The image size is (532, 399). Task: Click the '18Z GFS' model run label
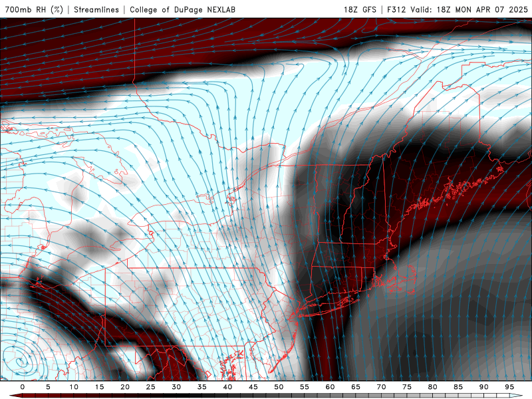pyautogui.click(x=360, y=9)
